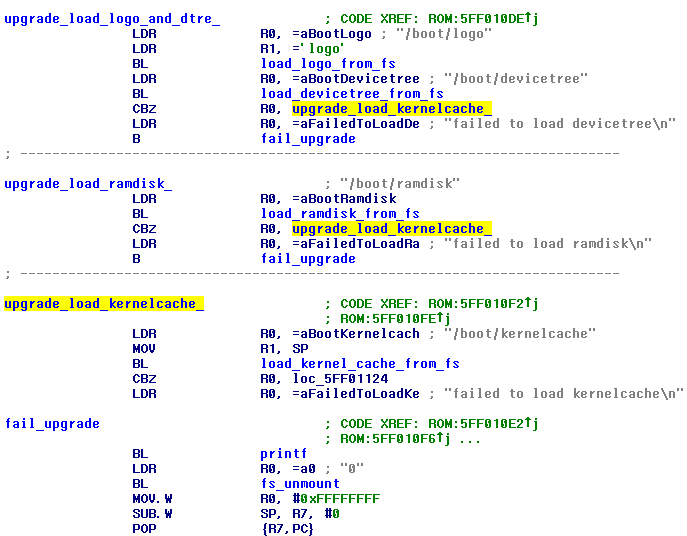Click aFailedToLoadKe operand
This screenshot has height=536, width=687.
pos(356,394)
